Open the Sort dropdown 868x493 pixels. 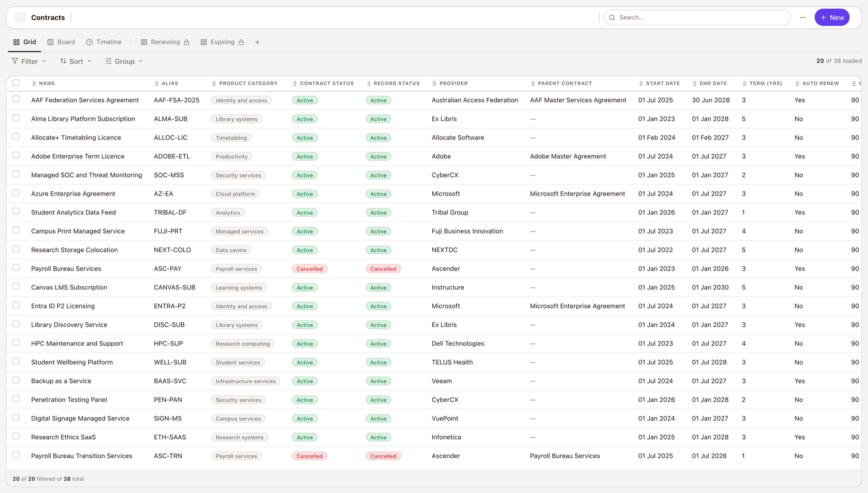click(x=76, y=61)
